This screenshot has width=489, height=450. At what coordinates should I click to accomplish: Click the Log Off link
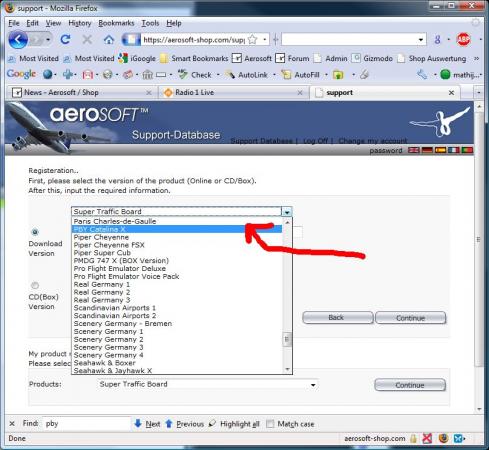pyautogui.click(x=315, y=141)
